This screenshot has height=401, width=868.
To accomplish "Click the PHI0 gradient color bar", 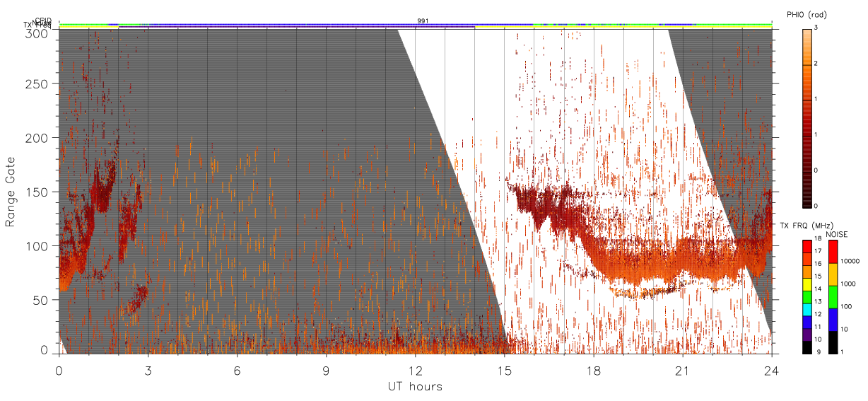I will pyautogui.click(x=807, y=118).
